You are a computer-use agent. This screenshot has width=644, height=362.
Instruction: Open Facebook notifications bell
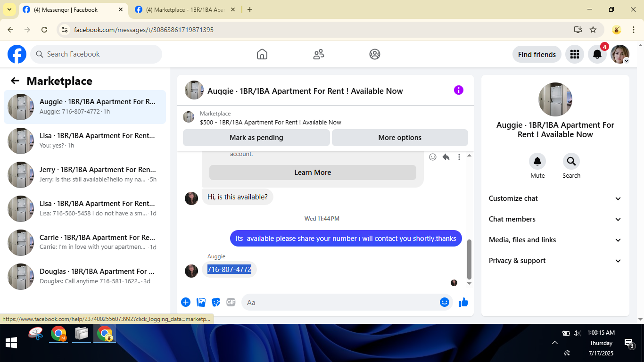597,54
